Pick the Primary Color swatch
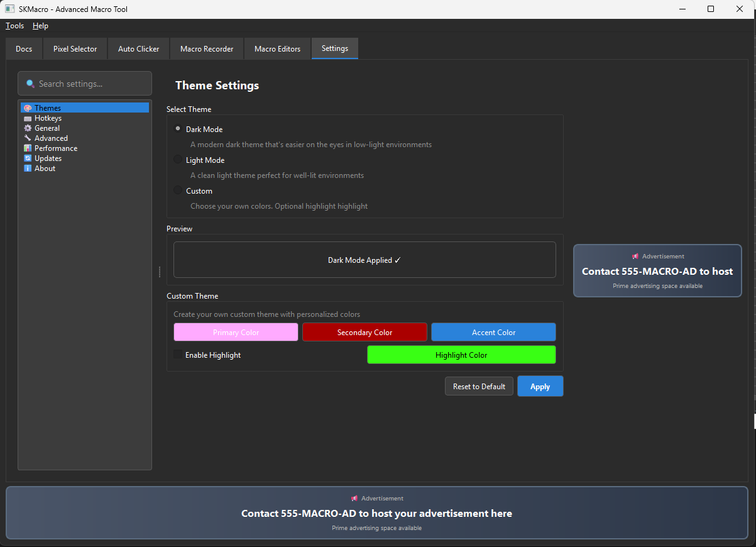756x547 pixels. pyautogui.click(x=236, y=332)
